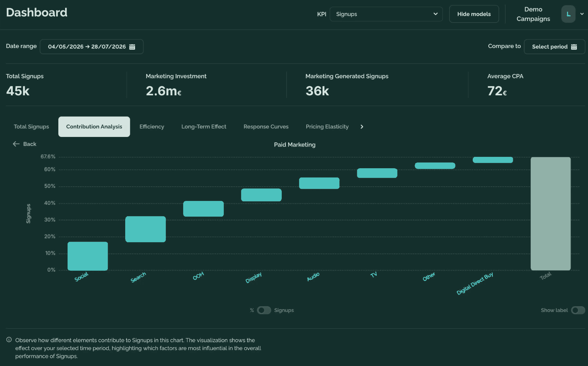
Task: Click the Marketing Investment 2.6m€ value
Action: point(164,91)
